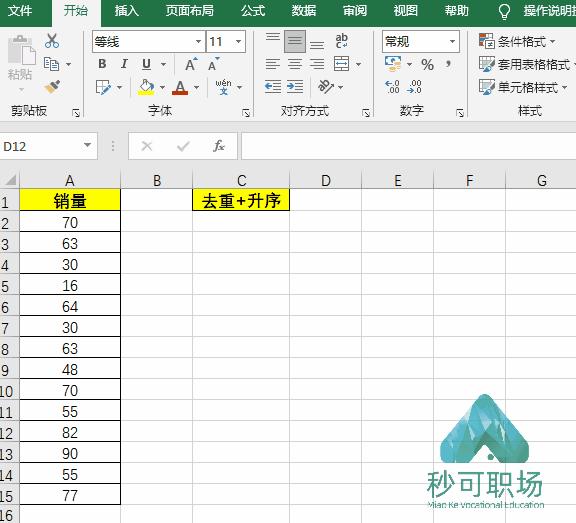Click the Insert Function fx icon
Viewport: 576px width, 523px height.
click(x=219, y=146)
